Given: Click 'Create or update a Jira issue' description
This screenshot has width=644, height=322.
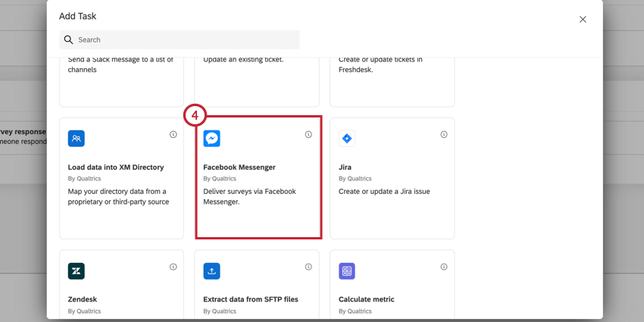Looking at the screenshot, I should 384,192.
